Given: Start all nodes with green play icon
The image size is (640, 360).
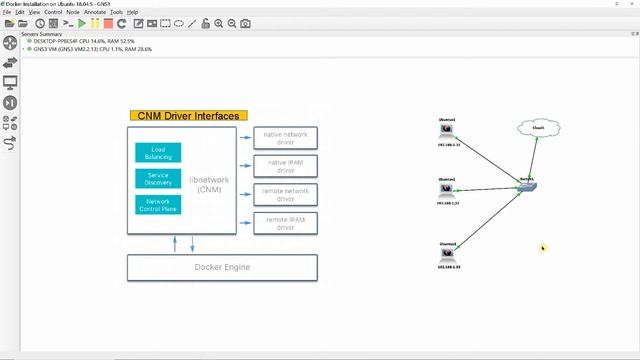Looking at the screenshot, I should coord(82,24).
